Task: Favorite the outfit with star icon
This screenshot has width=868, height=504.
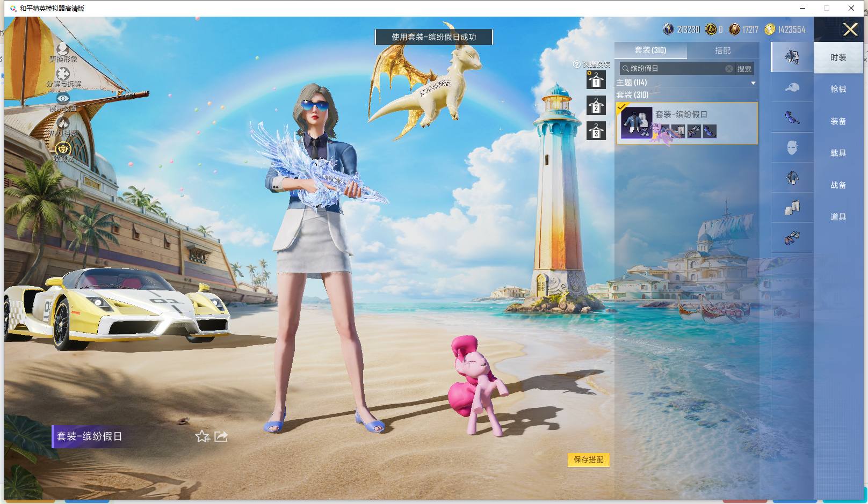Action: (202, 436)
